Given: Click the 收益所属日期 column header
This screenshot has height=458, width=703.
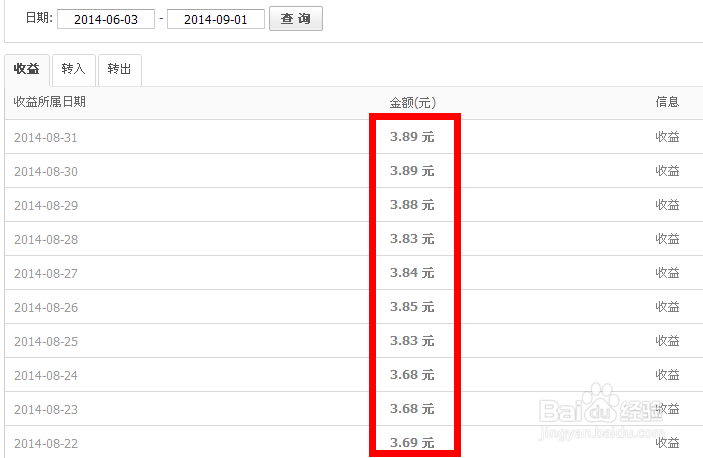Looking at the screenshot, I should pyautogui.click(x=50, y=102).
